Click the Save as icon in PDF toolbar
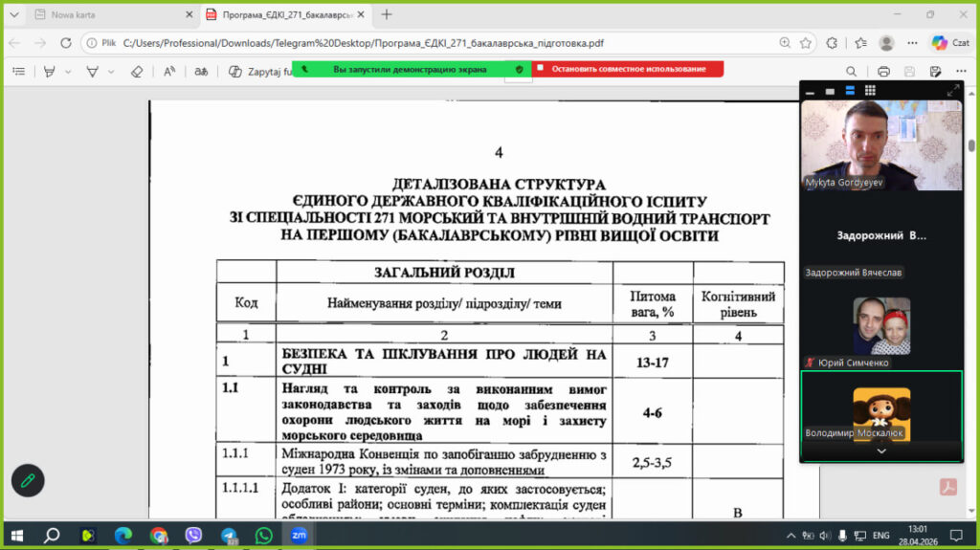The image size is (980, 550). coord(935,71)
